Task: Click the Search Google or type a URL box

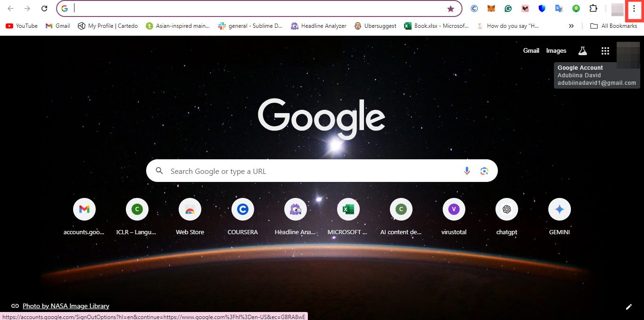Action: [x=322, y=171]
